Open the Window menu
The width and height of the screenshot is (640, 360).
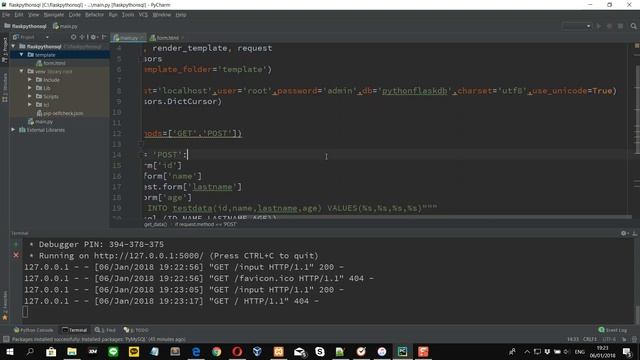click(162, 15)
